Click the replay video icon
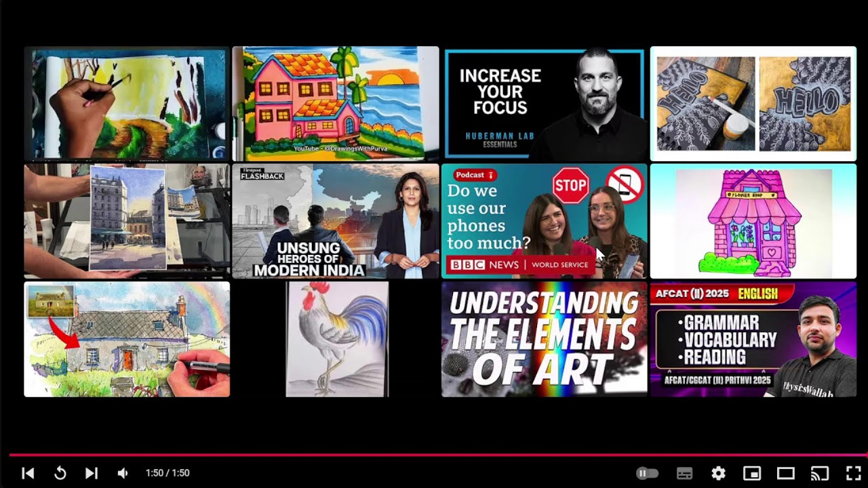Image resolution: width=868 pixels, height=488 pixels. 60,473
